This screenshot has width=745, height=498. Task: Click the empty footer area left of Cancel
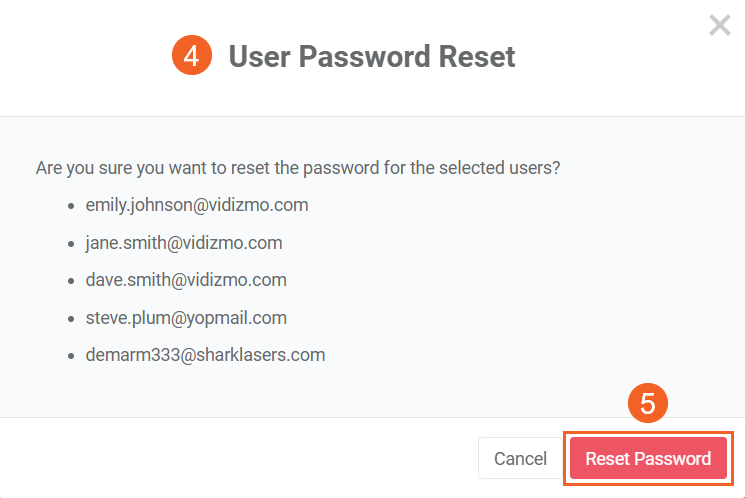(x=240, y=459)
